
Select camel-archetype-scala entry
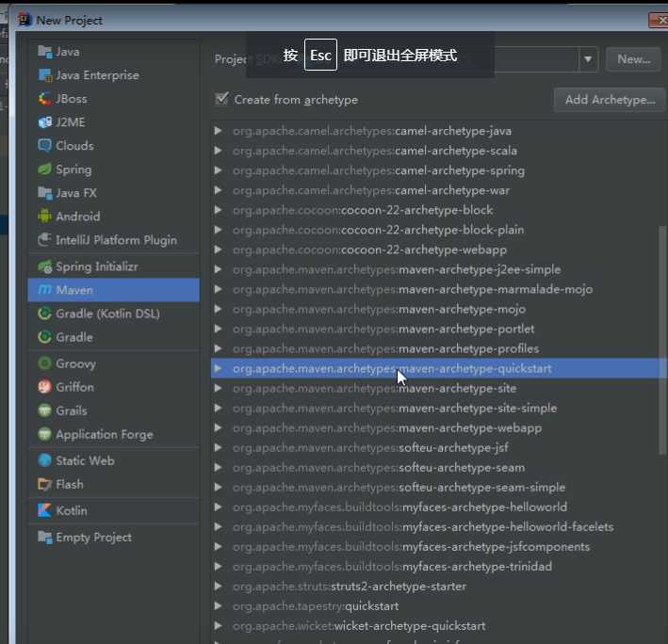[x=375, y=151]
